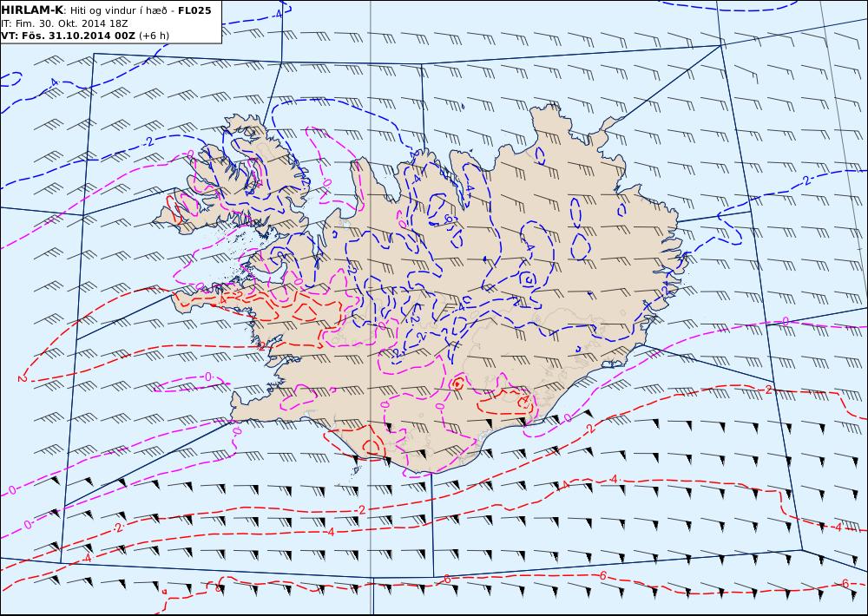The width and height of the screenshot is (868, 616).
Task: Select the text 'Hiti og vindur í hæð'
Action: coord(118,11)
